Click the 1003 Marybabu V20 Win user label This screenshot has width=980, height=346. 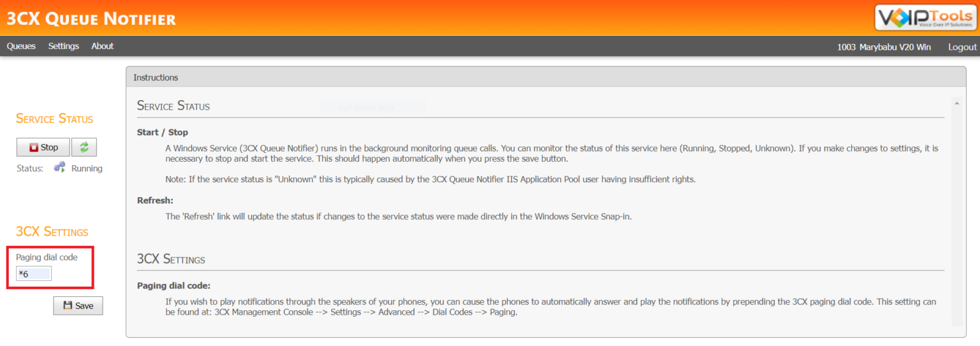tap(884, 47)
